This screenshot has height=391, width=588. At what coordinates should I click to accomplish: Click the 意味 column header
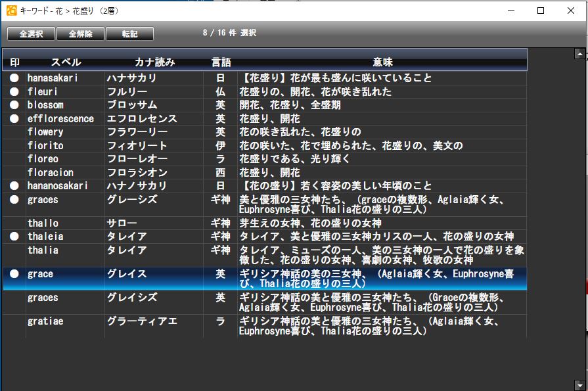[382, 62]
